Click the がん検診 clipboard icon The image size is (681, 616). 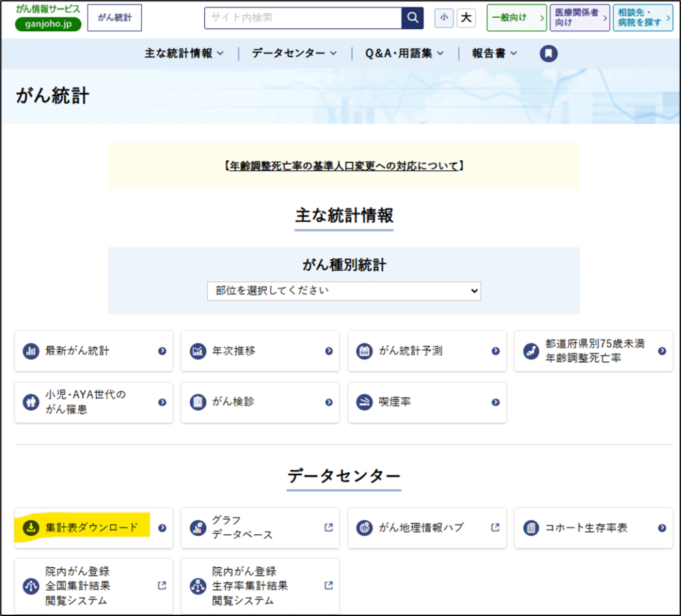[198, 402]
